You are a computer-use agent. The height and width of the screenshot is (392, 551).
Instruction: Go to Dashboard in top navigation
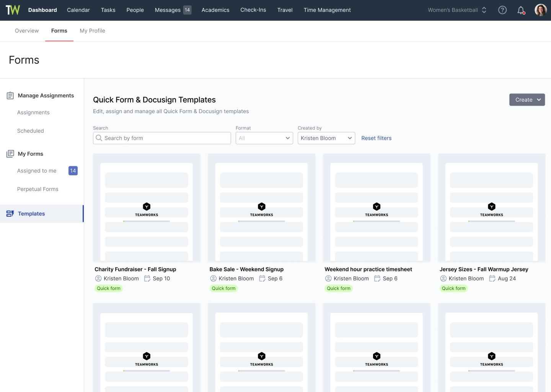(x=42, y=10)
